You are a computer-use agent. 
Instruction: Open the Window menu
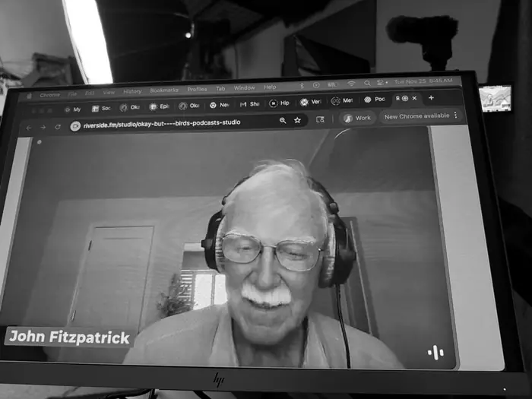pyautogui.click(x=244, y=88)
